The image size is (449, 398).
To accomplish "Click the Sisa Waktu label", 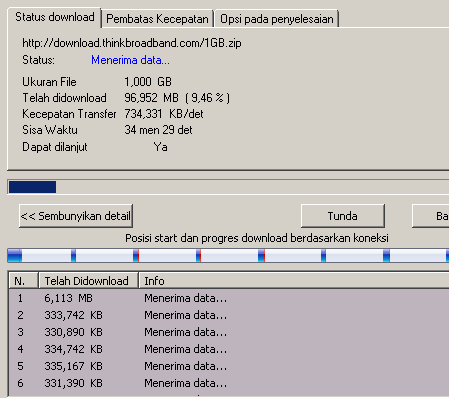I will (x=50, y=130).
